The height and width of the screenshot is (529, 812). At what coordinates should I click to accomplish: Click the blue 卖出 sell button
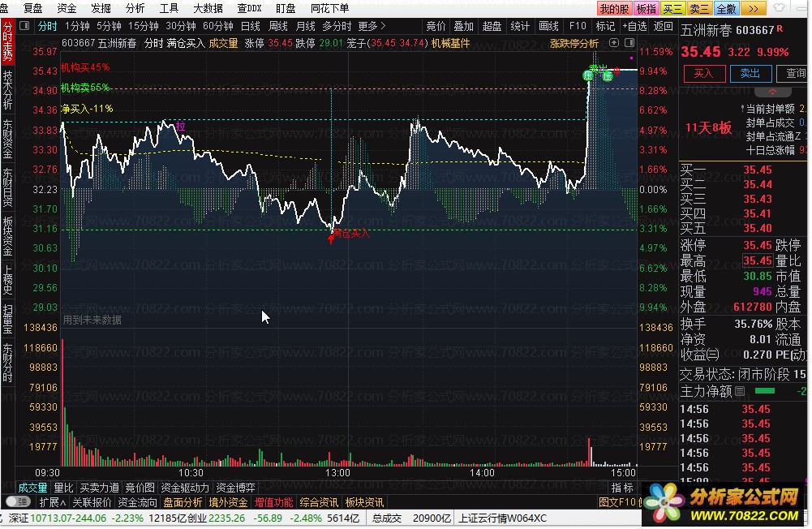tap(750, 74)
